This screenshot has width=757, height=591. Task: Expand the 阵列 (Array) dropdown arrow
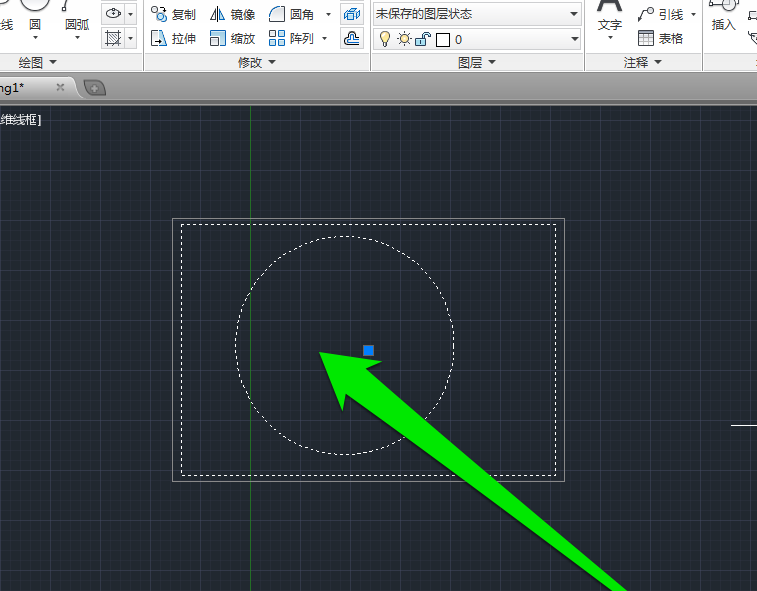coord(324,38)
